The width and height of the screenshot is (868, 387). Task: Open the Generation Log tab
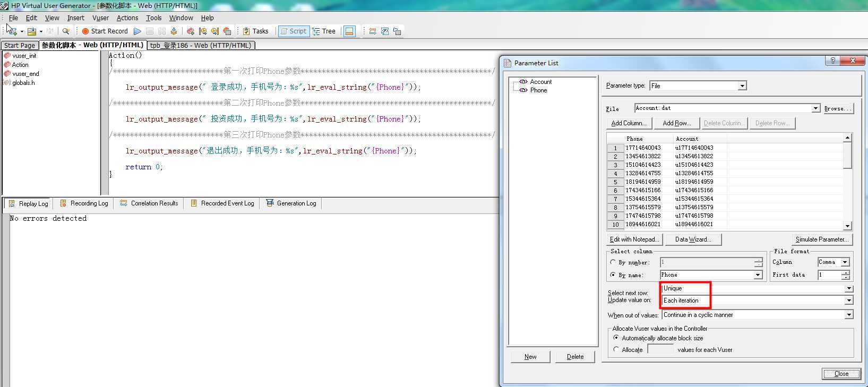[x=291, y=203]
